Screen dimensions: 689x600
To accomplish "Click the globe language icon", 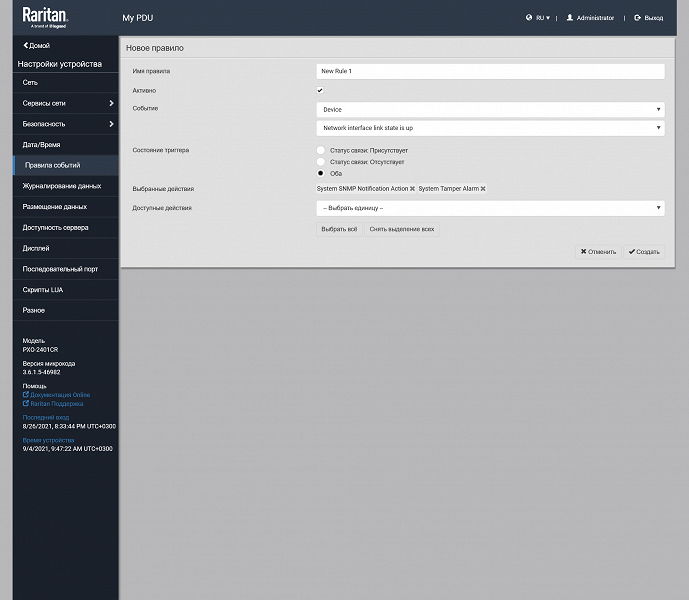I will click(529, 18).
